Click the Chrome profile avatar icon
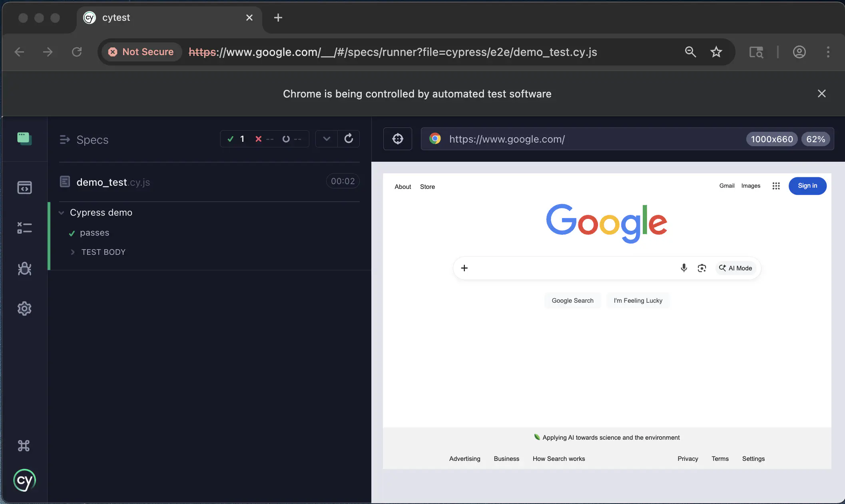 [799, 52]
